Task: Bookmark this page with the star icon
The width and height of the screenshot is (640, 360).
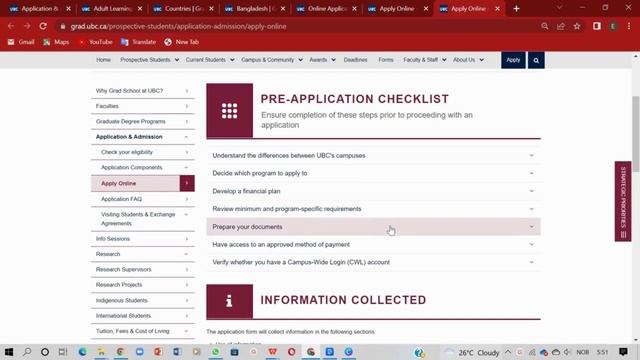Action: coord(577,26)
